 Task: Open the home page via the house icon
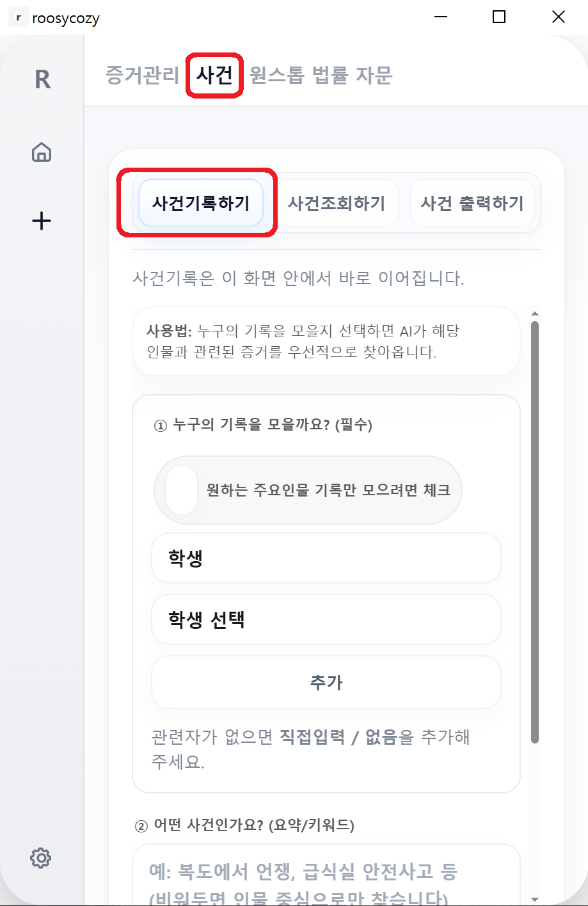tap(41, 152)
